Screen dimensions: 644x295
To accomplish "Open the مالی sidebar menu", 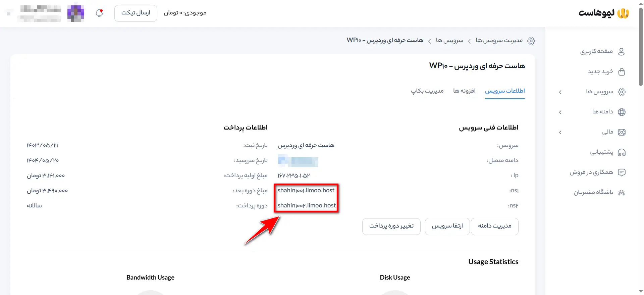I will point(607,132).
